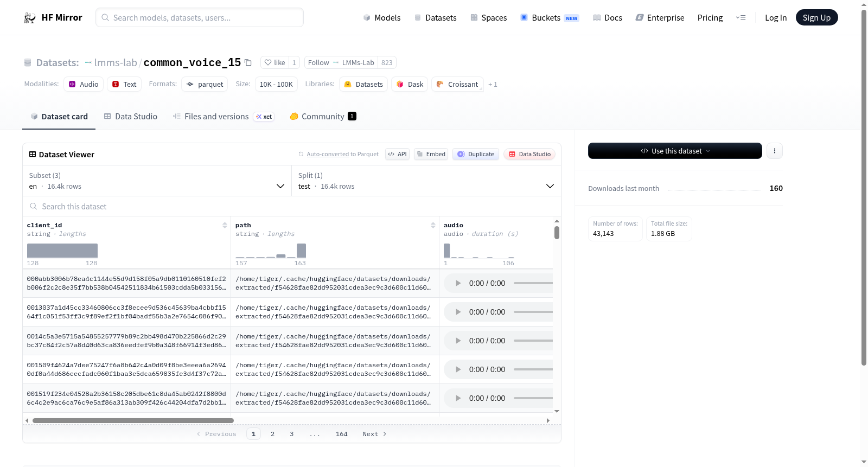Expand the Subset dropdown showing en
The width and height of the screenshot is (868, 467).
click(x=157, y=181)
